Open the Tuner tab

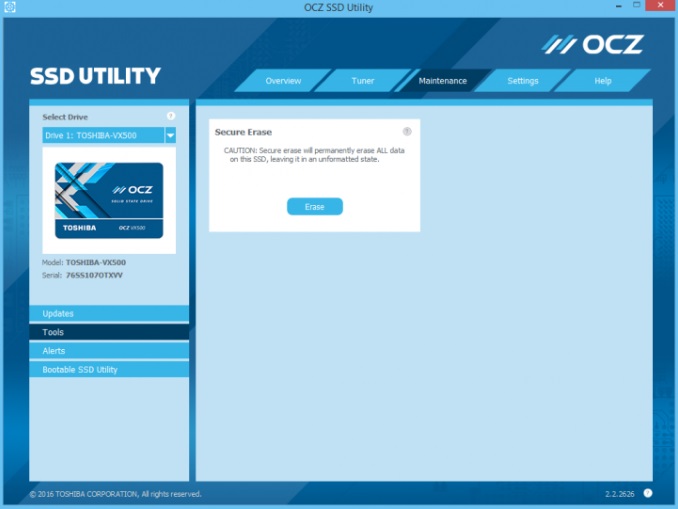[362, 81]
